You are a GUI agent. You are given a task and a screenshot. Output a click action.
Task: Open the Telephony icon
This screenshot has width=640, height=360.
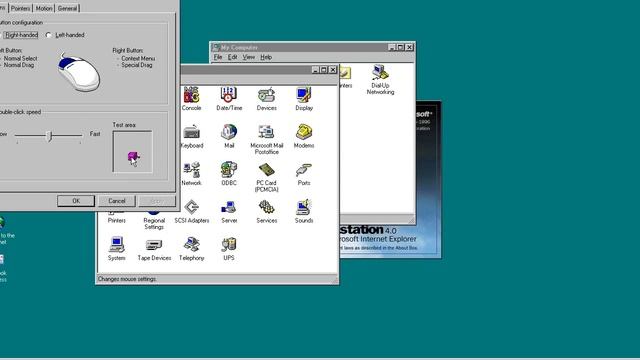[191, 249]
